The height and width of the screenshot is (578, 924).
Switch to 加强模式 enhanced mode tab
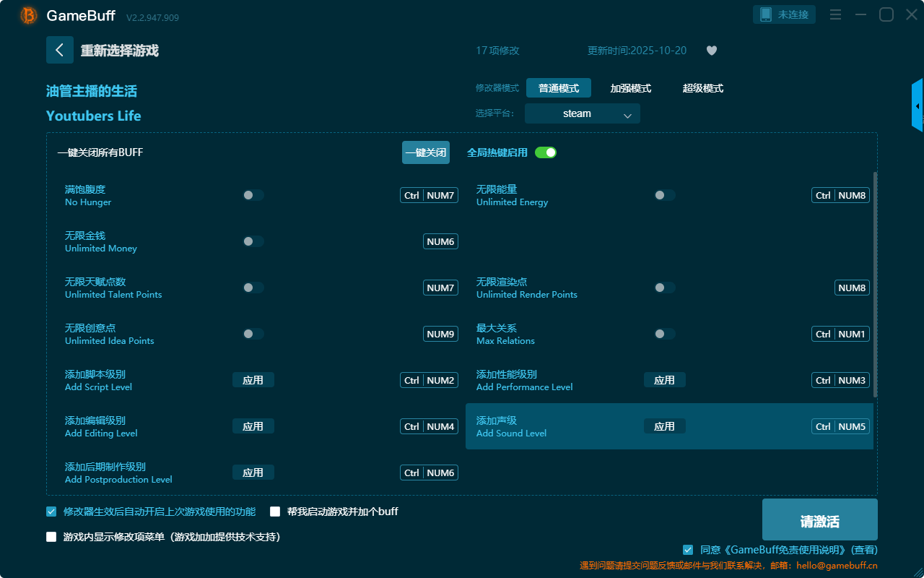point(630,88)
